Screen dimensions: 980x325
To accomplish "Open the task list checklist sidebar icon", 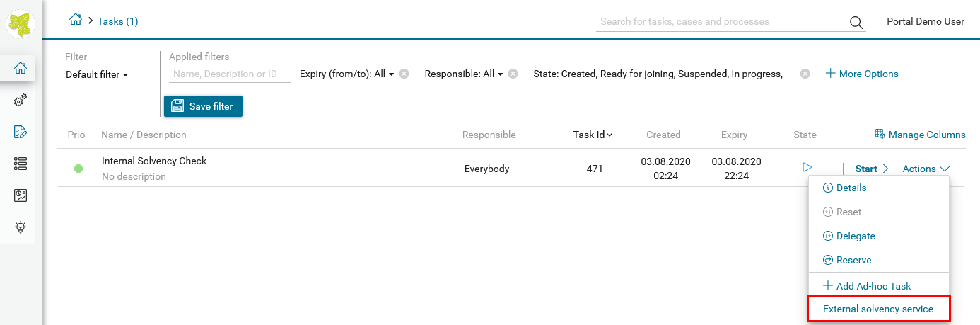I will pos(21,132).
